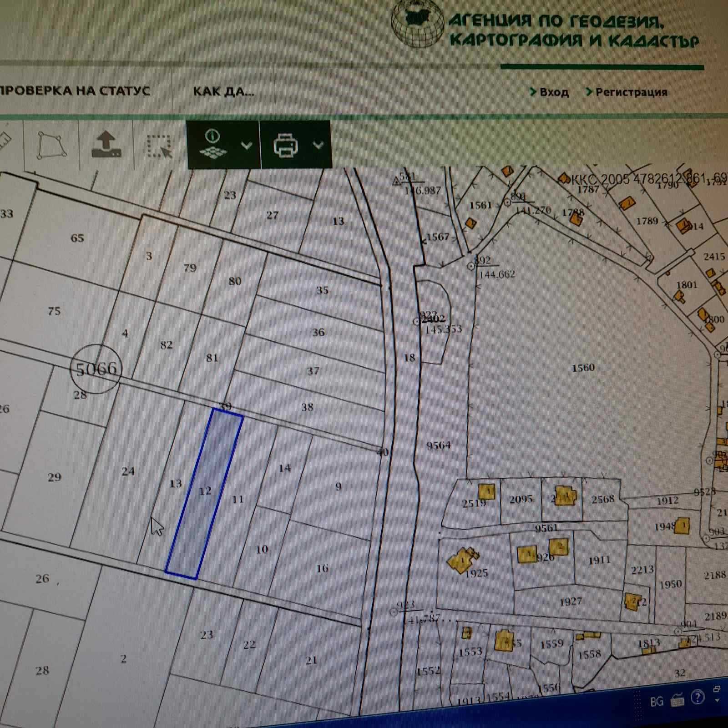The image size is (728, 728).
Task: Select parcel 2213
Action: 642,570
